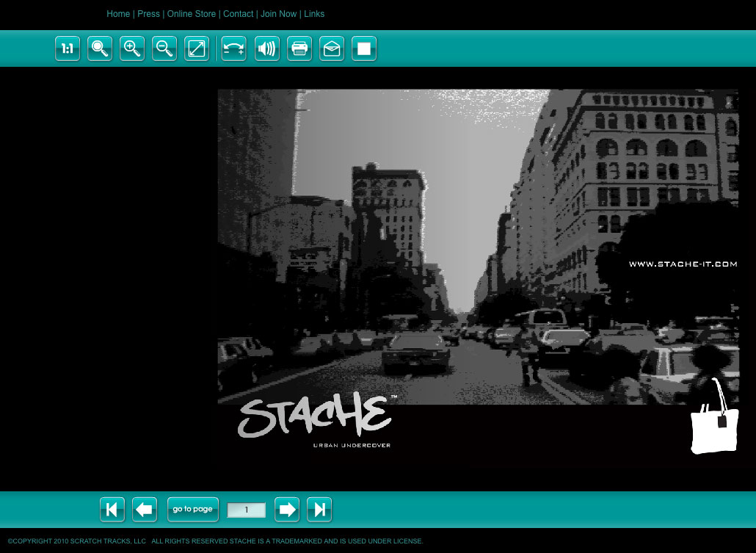Click the white square toolbar button
756x553 pixels.
pyautogui.click(x=364, y=48)
